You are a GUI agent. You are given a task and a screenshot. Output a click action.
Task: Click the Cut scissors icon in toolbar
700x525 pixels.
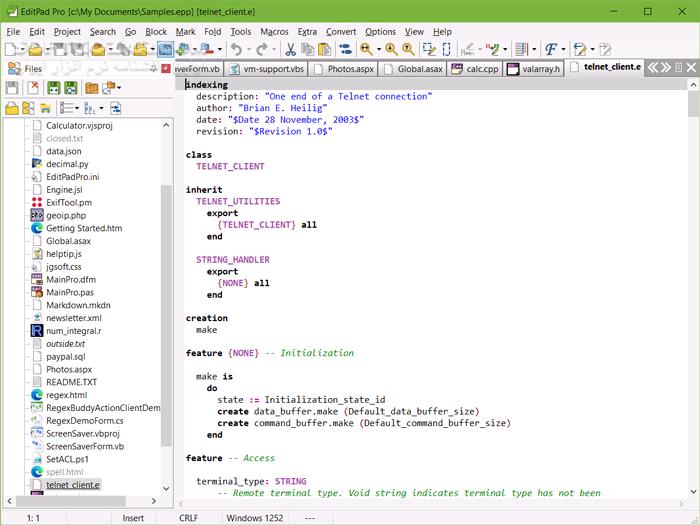pyautogui.click(x=290, y=49)
